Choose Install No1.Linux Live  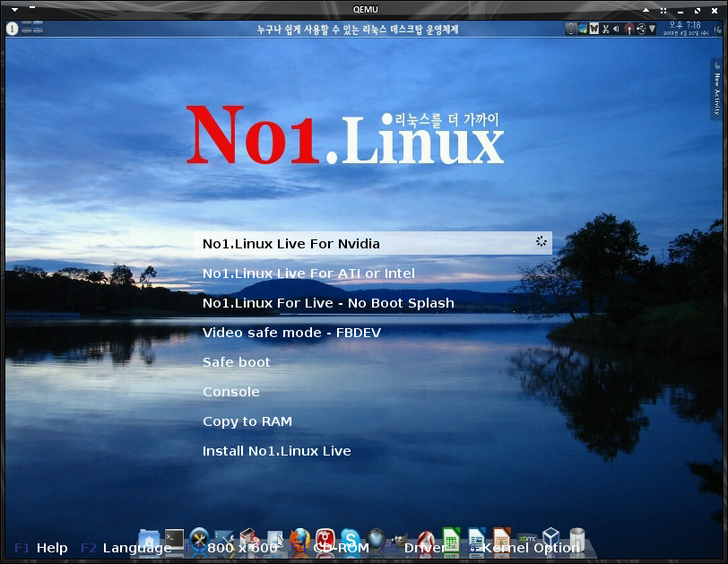pos(277,451)
